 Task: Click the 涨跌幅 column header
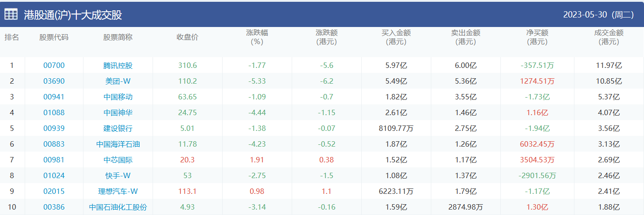click(257, 37)
